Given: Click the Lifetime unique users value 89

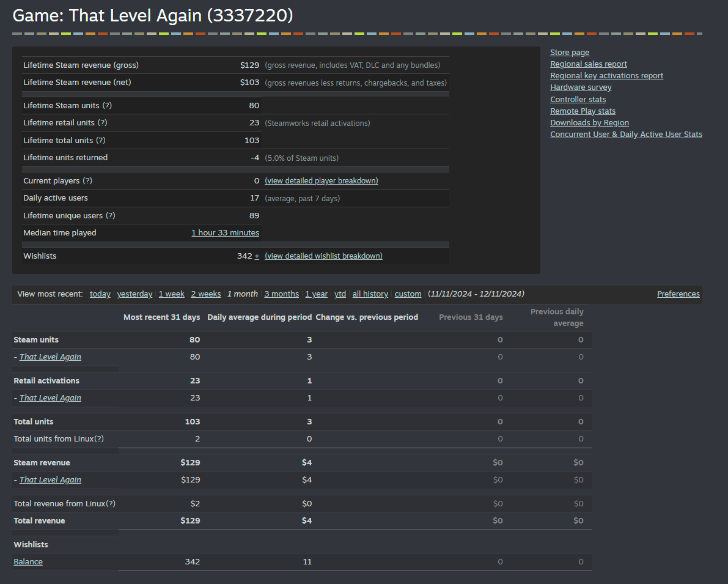Looking at the screenshot, I should [x=254, y=216].
